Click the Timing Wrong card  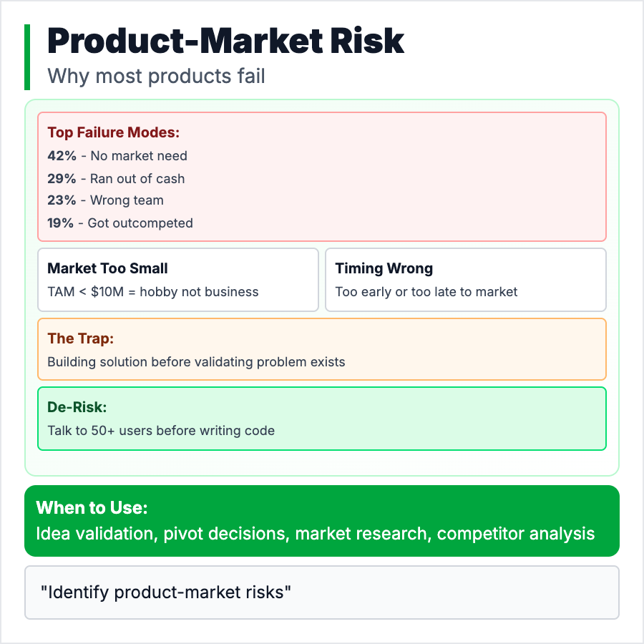tap(465, 280)
